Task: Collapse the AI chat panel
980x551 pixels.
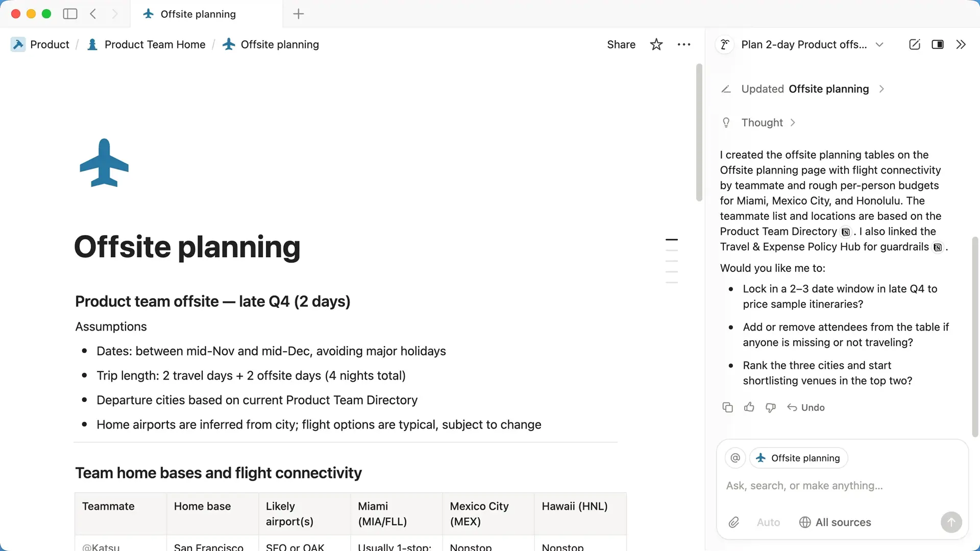Action: 961,44
